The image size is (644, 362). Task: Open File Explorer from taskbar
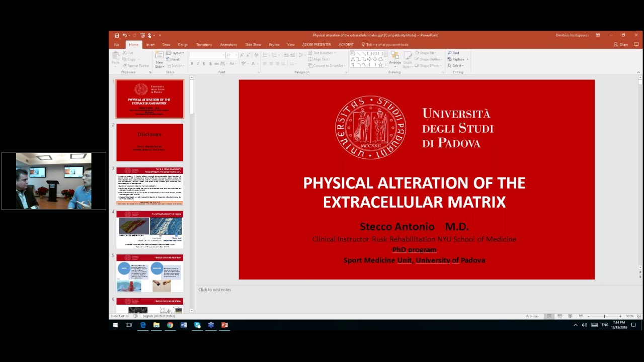pyautogui.click(x=156, y=325)
